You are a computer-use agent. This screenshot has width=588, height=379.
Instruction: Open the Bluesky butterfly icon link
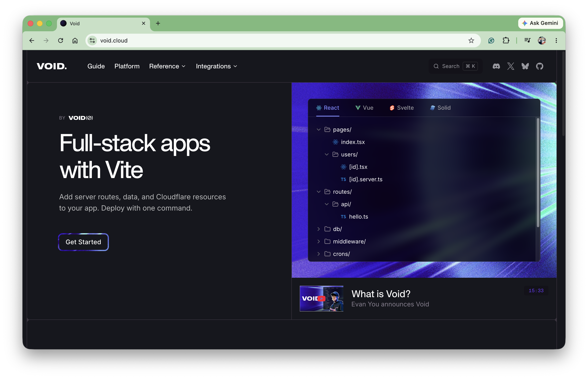(x=525, y=66)
